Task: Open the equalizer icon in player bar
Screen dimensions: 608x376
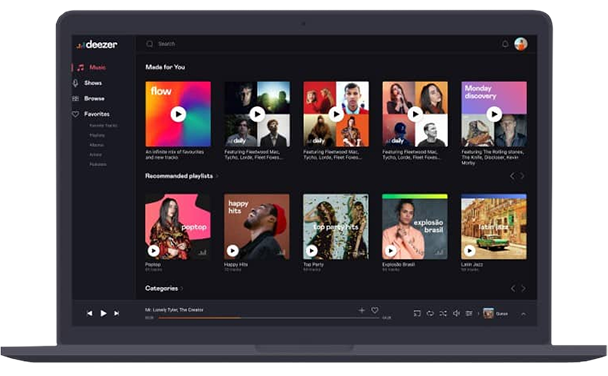Action: (x=469, y=313)
